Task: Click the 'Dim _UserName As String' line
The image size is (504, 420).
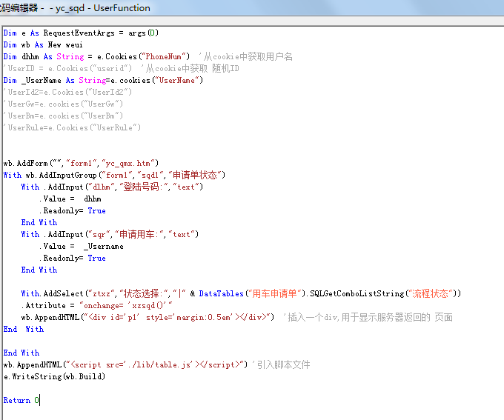Action: tap(103, 80)
